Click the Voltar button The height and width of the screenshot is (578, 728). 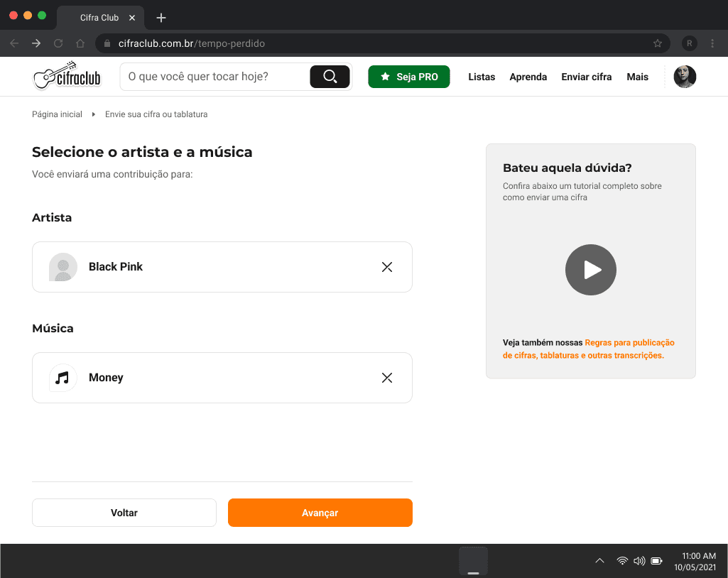point(124,513)
